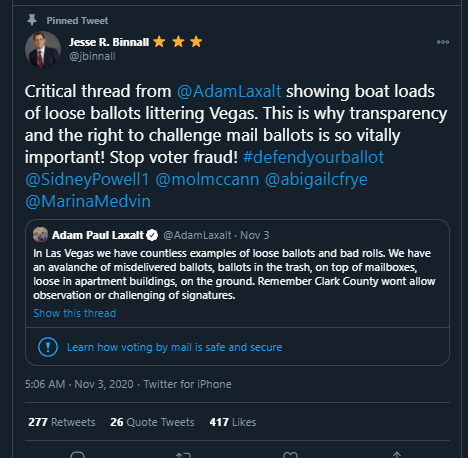Open Jesse R. Binnall's profile picture

pos(43,49)
